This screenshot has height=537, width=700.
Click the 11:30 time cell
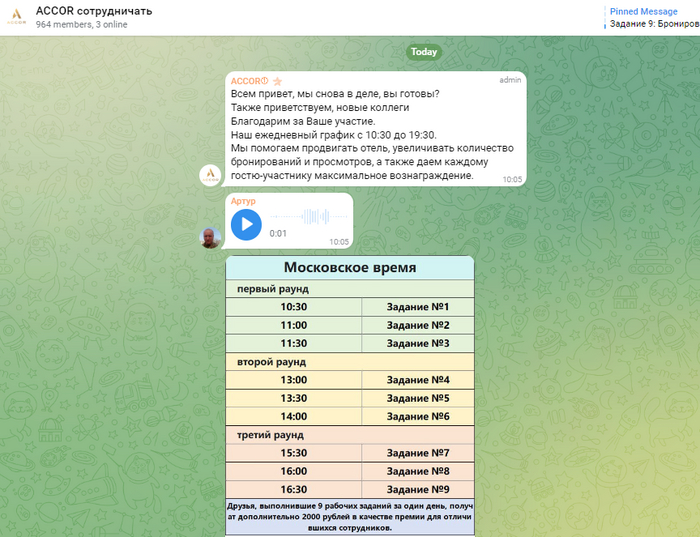(x=294, y=344)
